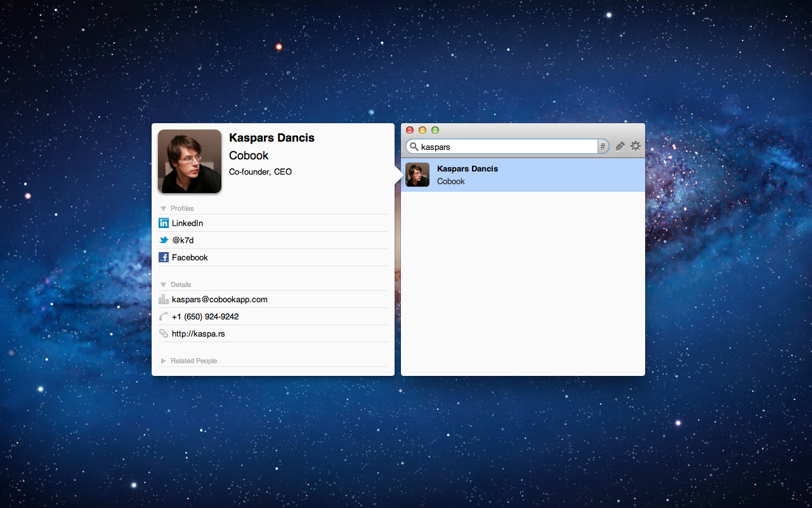This screenshot has width=812, height=508.
Task: Click the LinkedIn logo icon
Action: pyautogui.click(x=164, y=224)
